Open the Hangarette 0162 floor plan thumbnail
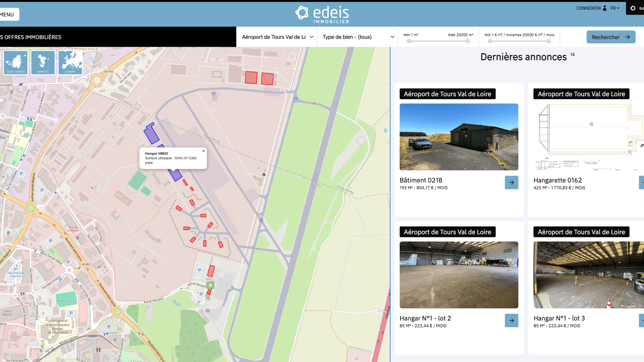Screen dimensions: 644x362 (589, 137)
